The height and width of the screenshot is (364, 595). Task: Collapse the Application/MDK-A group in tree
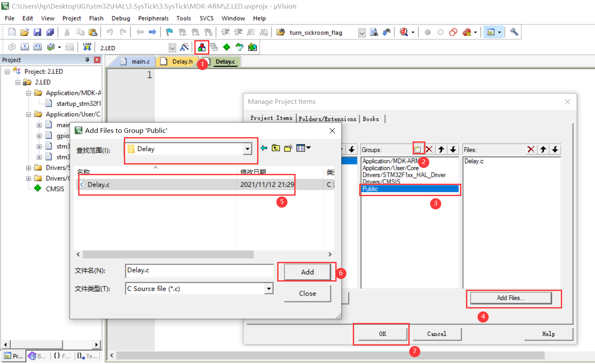29,93
